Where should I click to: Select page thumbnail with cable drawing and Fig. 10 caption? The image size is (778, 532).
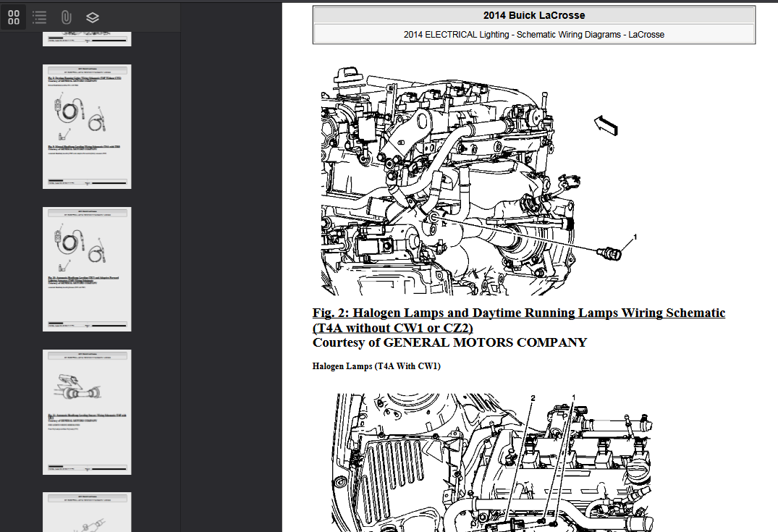click(87, 269)
